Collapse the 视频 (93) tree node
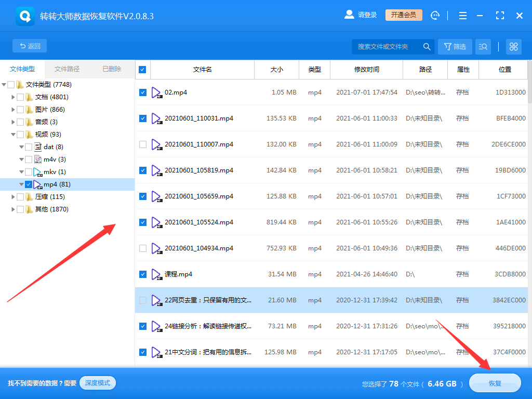Viewport: 532px width, 399px height. tap(13, 135)
